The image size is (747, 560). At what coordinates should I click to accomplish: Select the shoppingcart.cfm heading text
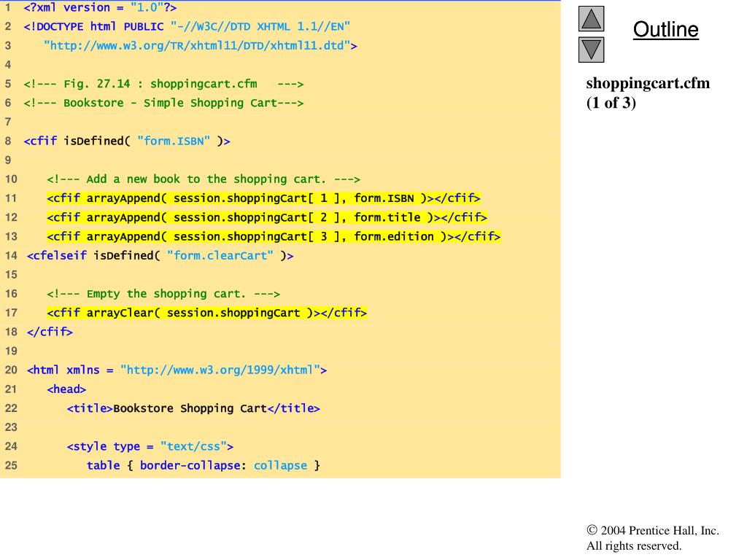pos(648,83)
